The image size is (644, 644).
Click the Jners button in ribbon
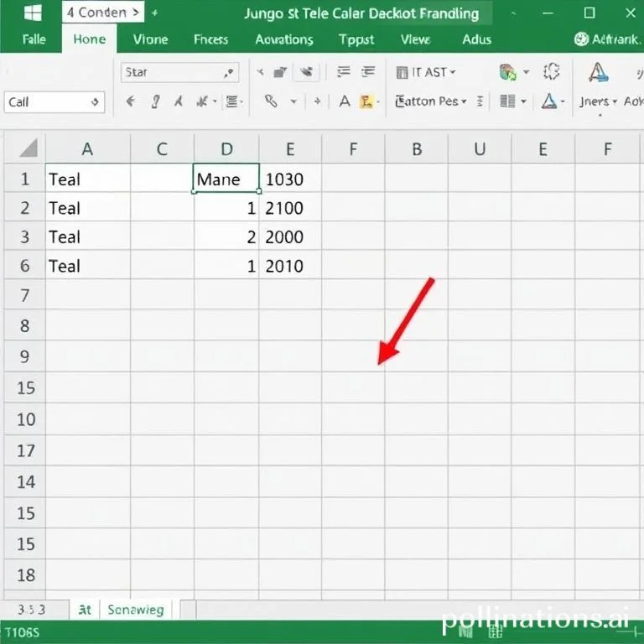click(x=595, y=101)
